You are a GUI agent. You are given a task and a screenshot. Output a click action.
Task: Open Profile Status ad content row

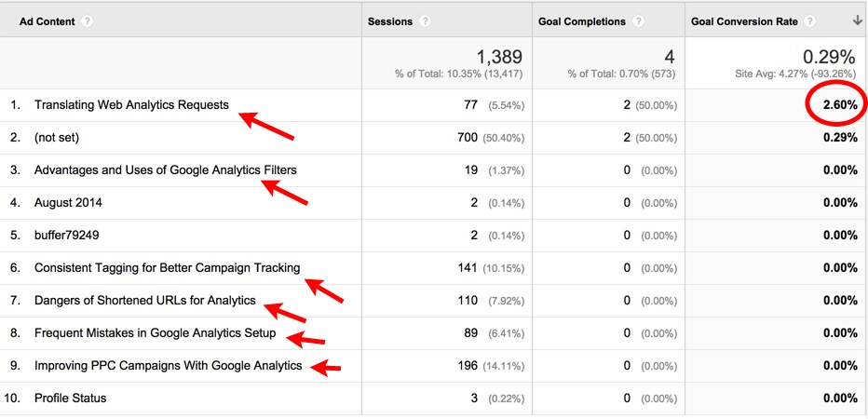pyautogui.click(x=70, y=399)
